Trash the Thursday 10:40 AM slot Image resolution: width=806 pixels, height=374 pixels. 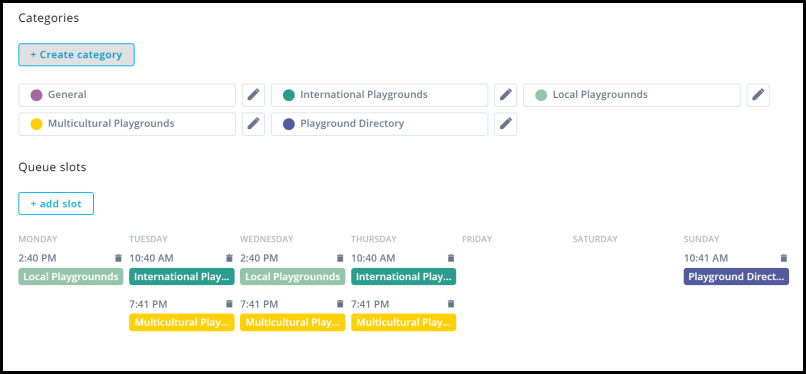[451, 258]
